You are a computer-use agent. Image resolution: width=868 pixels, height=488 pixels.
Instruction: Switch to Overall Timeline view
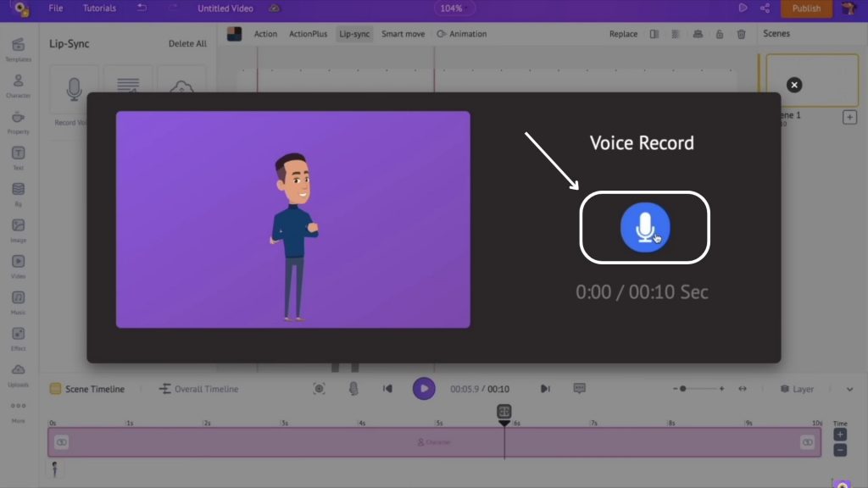coord(198,389)
